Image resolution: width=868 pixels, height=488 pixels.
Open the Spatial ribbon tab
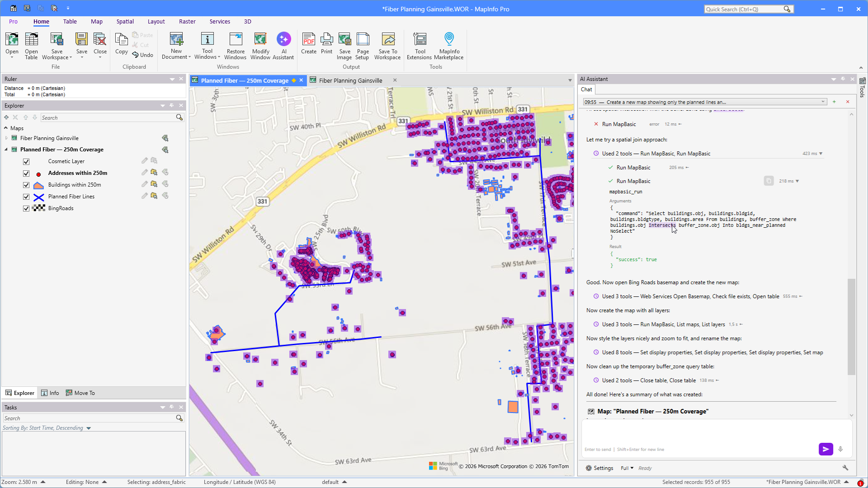coord(125,22)
